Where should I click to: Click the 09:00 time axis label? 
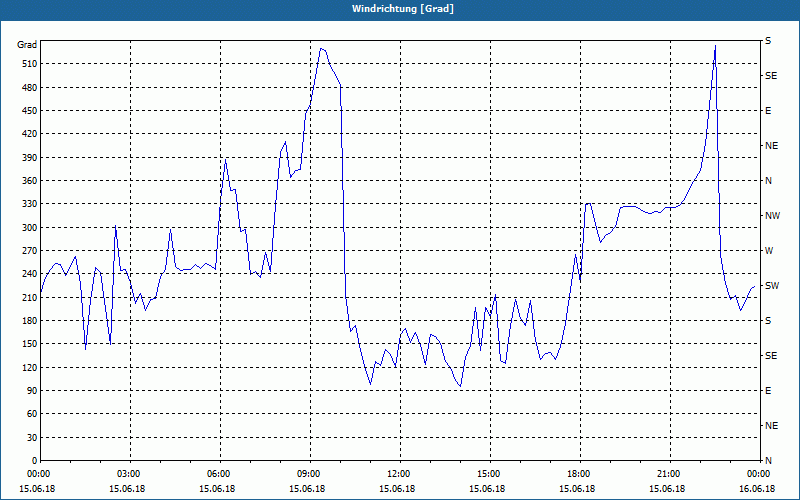tap(310, 473)
